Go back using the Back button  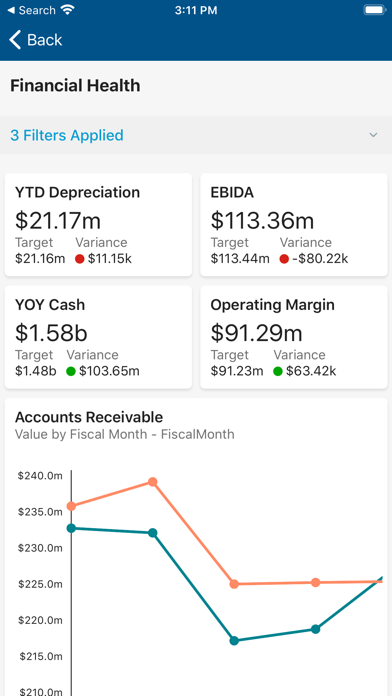36,40
